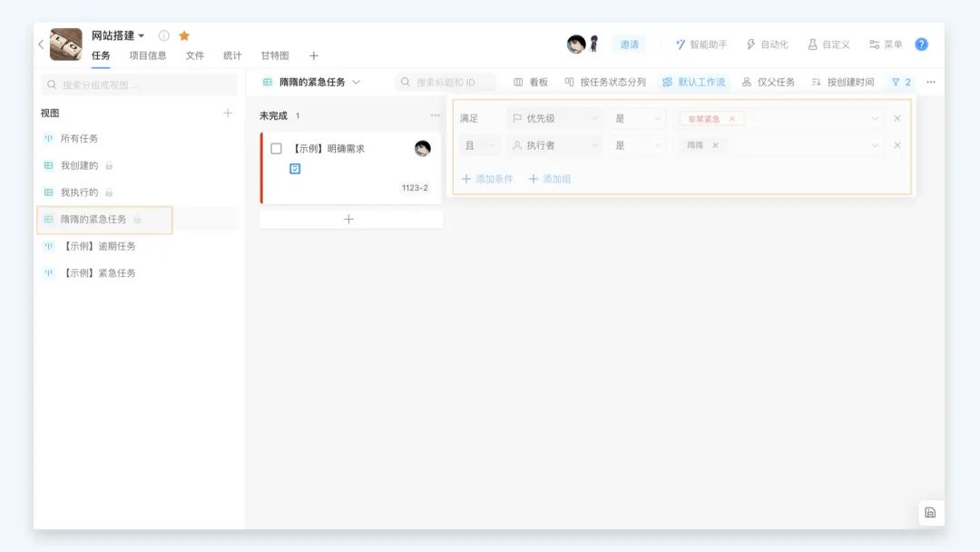980x552 pixels.
Task: Add a new tab with plus icon
Action: 314,55
